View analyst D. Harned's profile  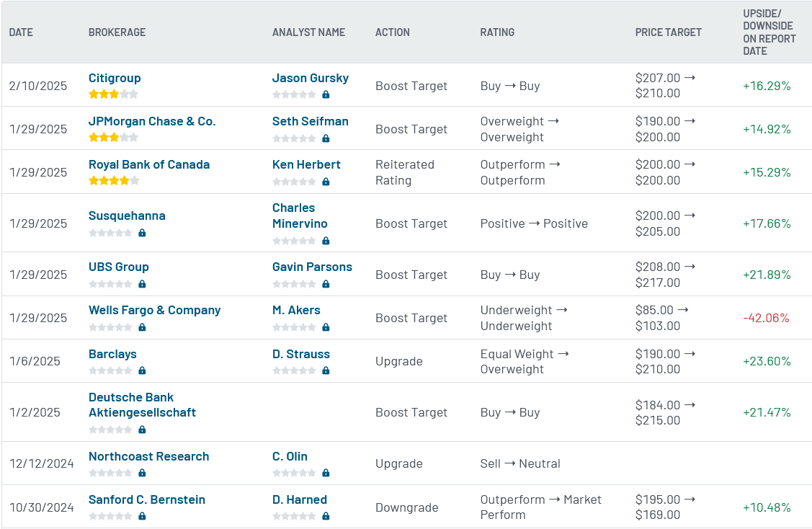(x=299, y=500)
